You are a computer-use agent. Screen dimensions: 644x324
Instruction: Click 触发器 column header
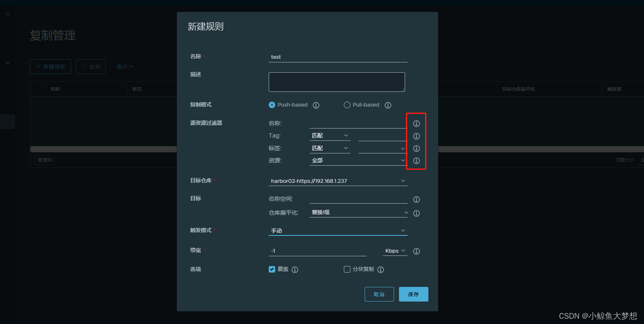[614, 89]
